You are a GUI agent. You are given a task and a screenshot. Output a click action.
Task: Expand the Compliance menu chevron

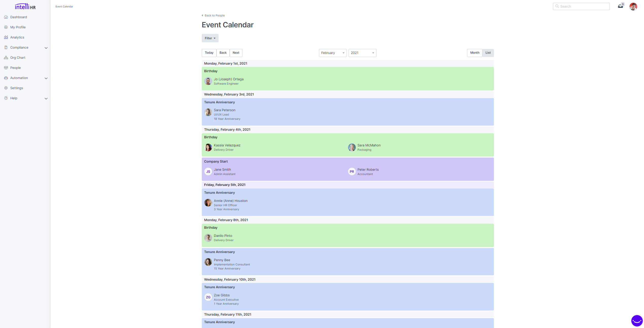46,48
